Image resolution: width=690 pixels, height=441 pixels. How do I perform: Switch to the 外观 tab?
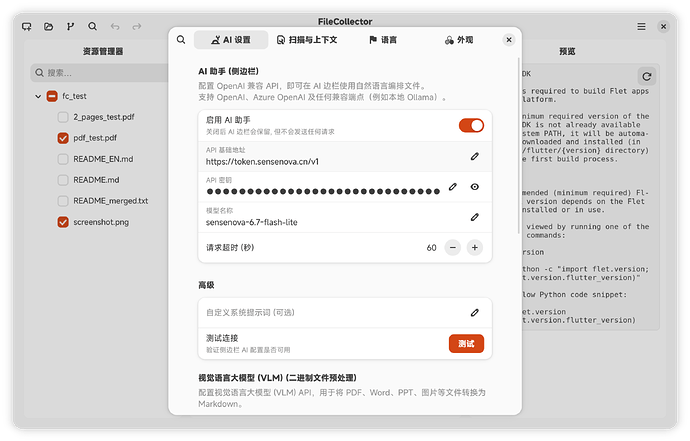point(459,40)
